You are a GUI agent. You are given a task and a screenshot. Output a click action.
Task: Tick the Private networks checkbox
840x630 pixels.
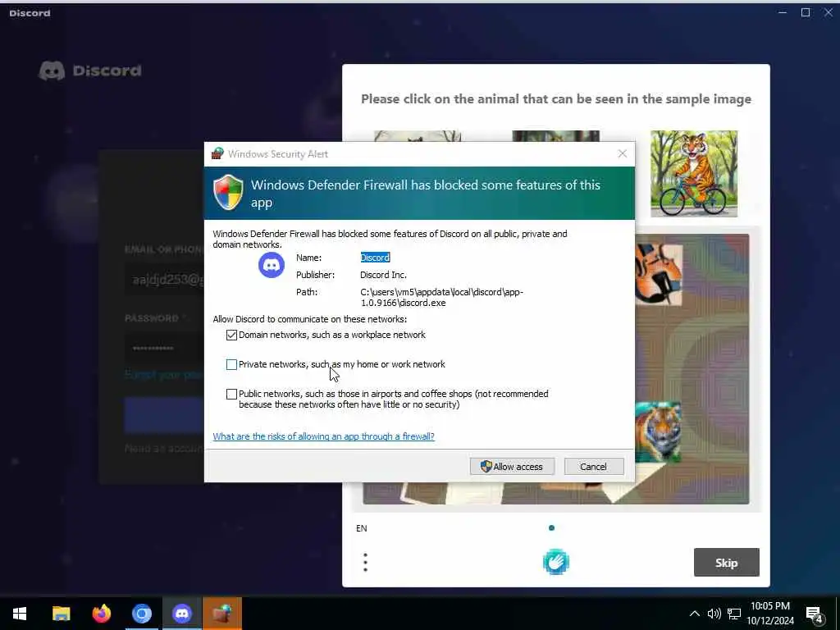point(231,364)
